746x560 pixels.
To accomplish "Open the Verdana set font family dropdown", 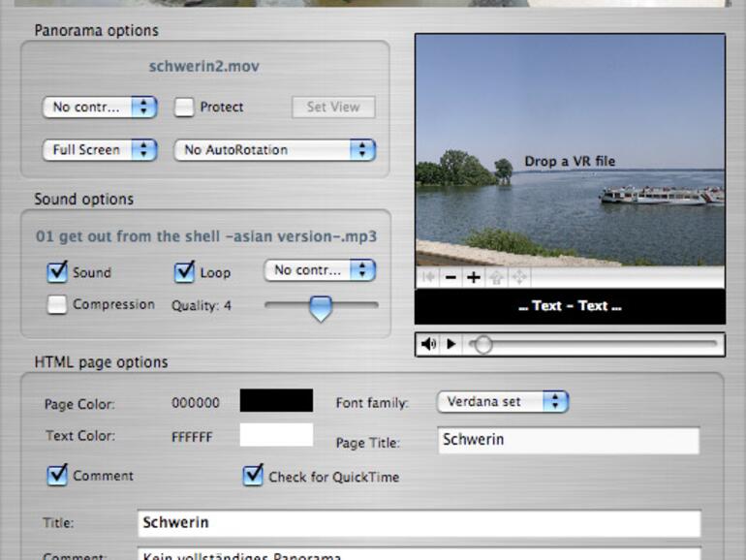I will pos(503,401).
